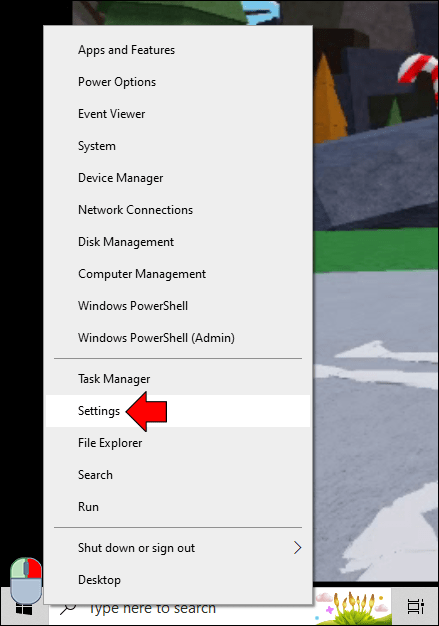This screenshot has height=626, width=439.
Task: Click the taskbar search magnifier icon
Action: pyautogui.click(x=68, y=609)
